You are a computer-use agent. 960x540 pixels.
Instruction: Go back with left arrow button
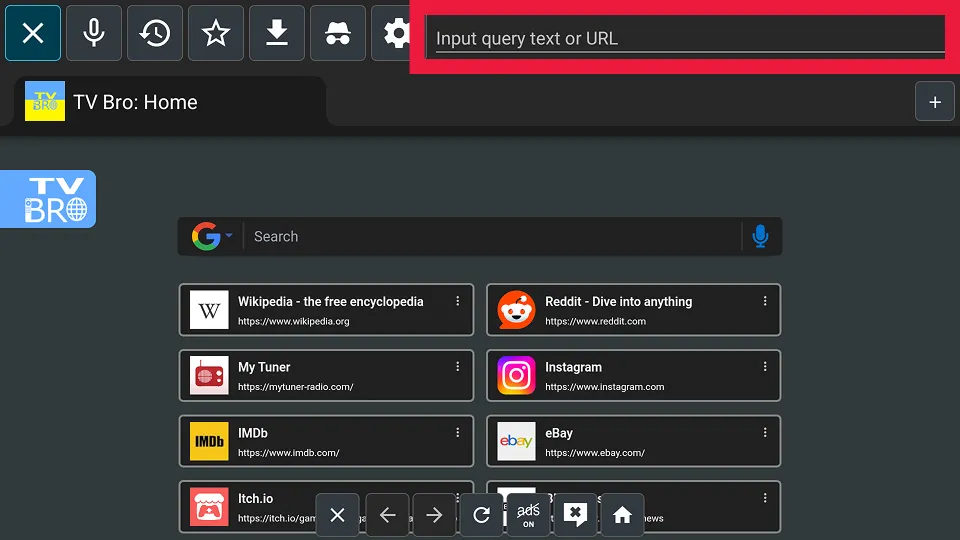click(387, 515)
